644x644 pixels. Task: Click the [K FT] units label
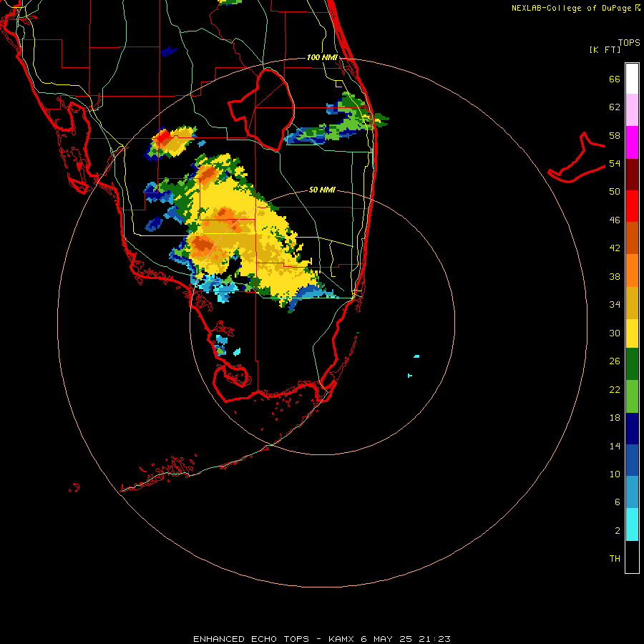[605, 50]
